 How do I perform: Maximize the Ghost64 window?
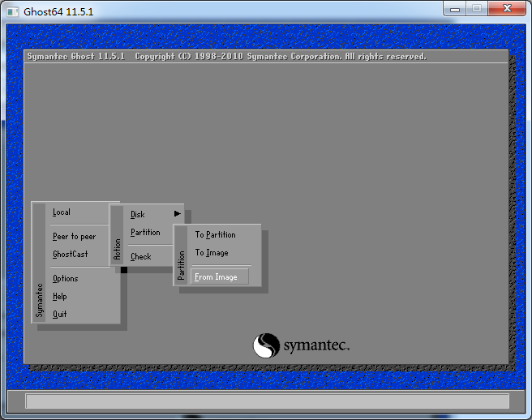(x=477, y=9)
